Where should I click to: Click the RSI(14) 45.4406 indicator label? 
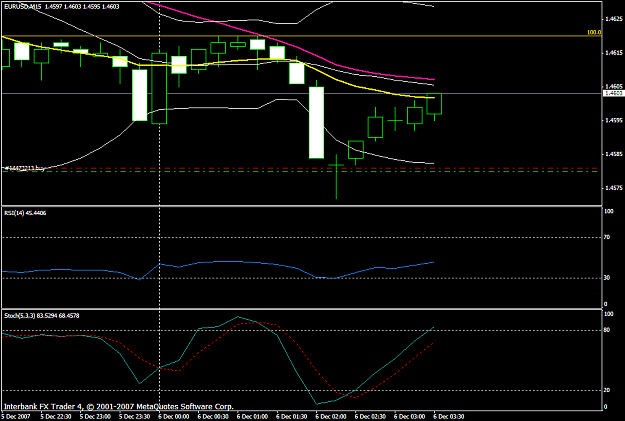[25, 213]
